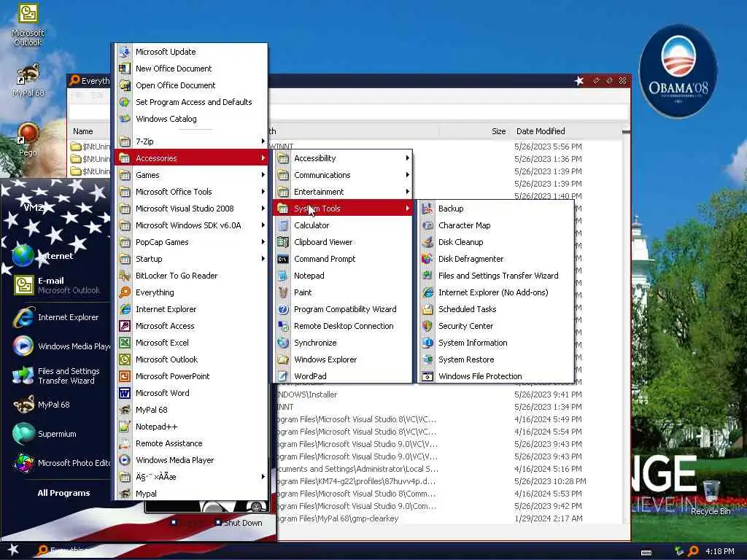This screenshot has height=560, width=747.
Task: Expand Microsoft Office Tools submenu
Action: [x=191, y=192]
